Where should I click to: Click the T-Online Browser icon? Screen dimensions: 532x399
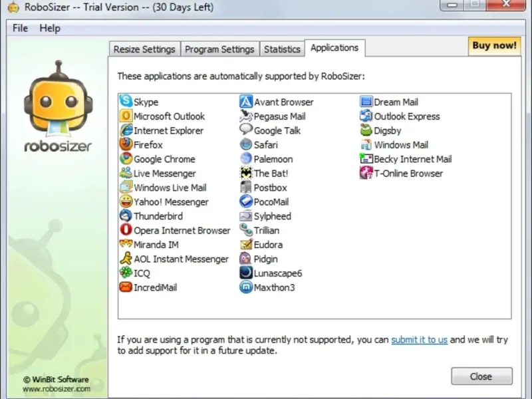366,173
